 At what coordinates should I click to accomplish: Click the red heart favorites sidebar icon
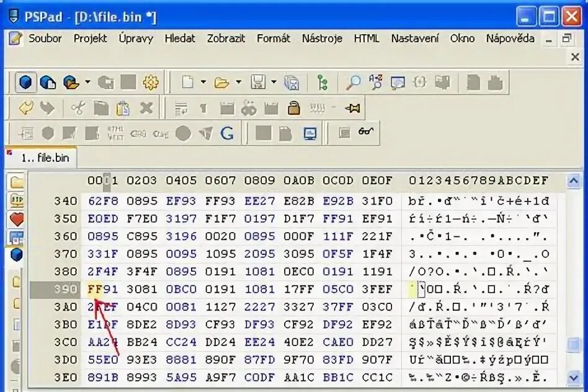(x=16, y=219)
